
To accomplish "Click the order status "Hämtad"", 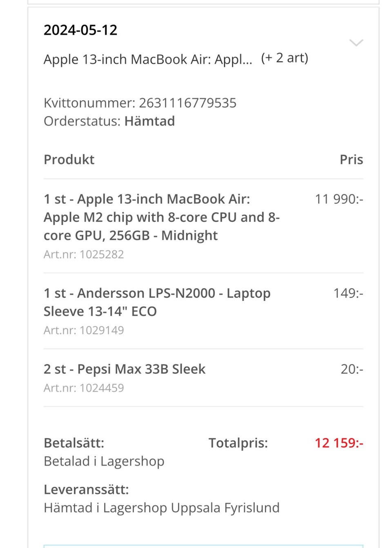I will click(x=149, y=121).
